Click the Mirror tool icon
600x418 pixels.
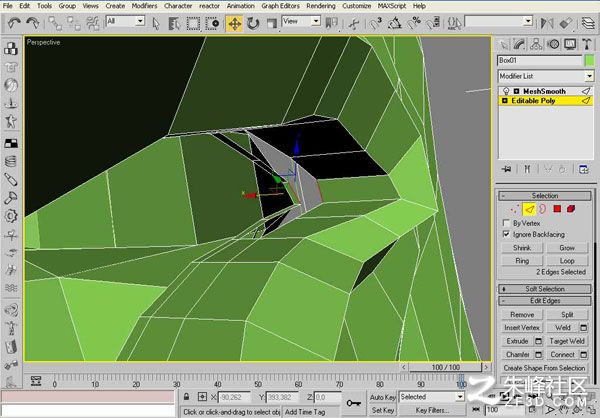(x=547, y=24)
